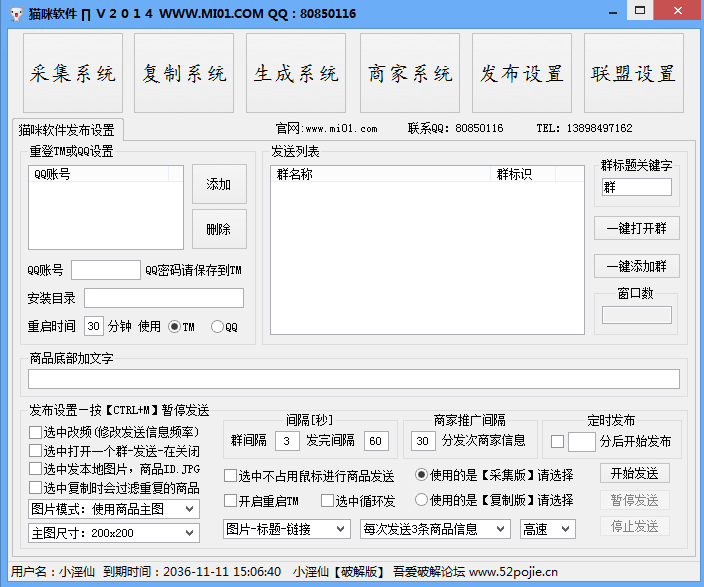Click the 商品底部加文字 text field
The width and height of the screenshot is (704, 587).
(353, 379)
